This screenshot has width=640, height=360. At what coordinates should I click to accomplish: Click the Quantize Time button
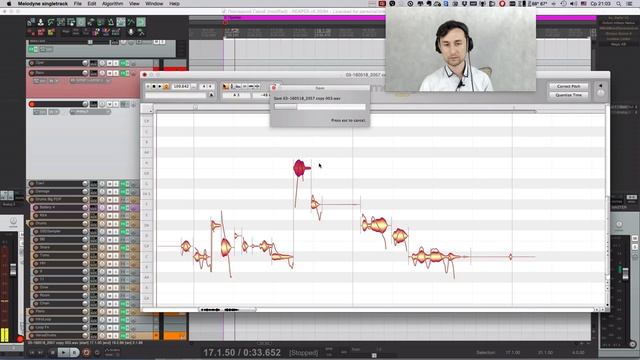(569, 95)
